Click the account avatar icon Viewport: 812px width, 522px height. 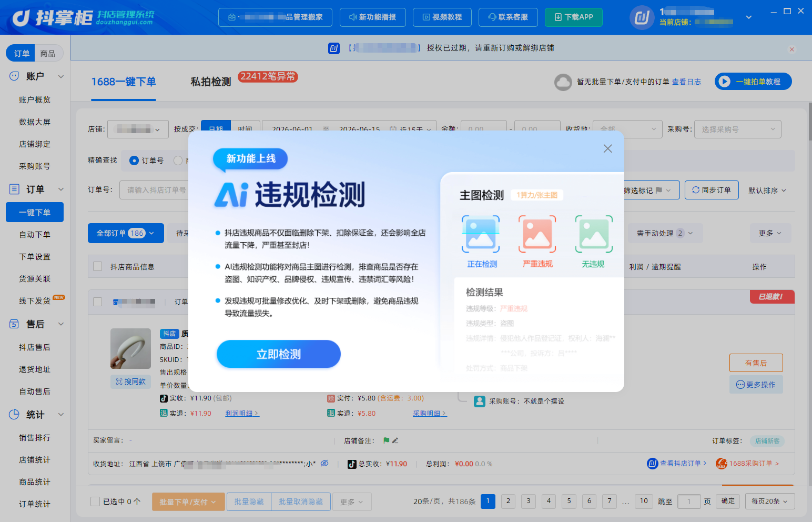click(642, 18)
